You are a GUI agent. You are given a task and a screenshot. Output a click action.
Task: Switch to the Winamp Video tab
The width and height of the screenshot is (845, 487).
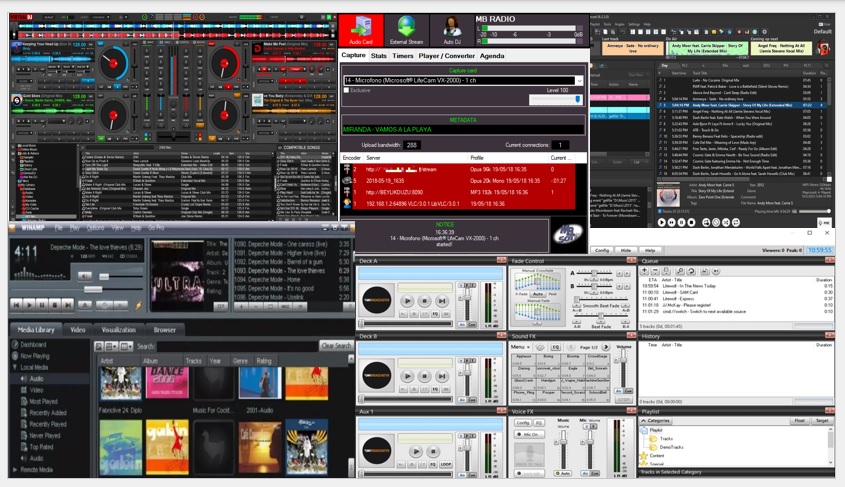point(78,330)
